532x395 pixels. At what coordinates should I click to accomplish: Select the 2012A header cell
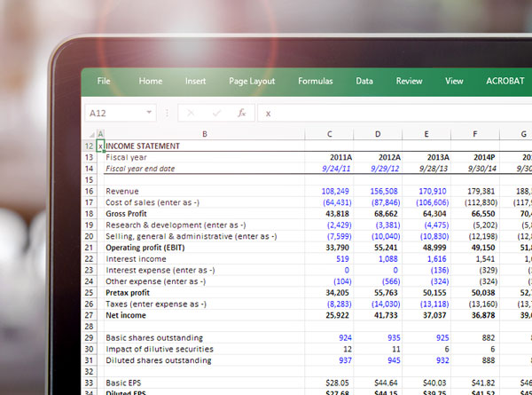378,157
